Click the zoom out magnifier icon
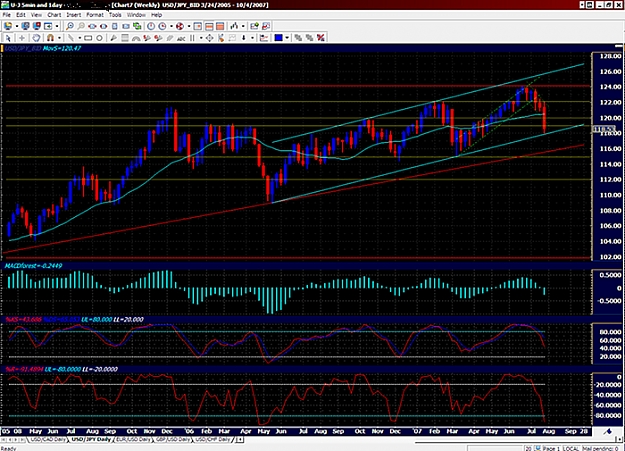Viewport: 625px width, 451px height. tap(81, 26)
